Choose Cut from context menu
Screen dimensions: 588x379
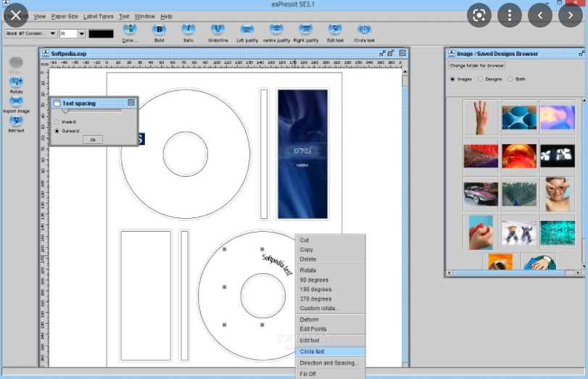[331, 240]
